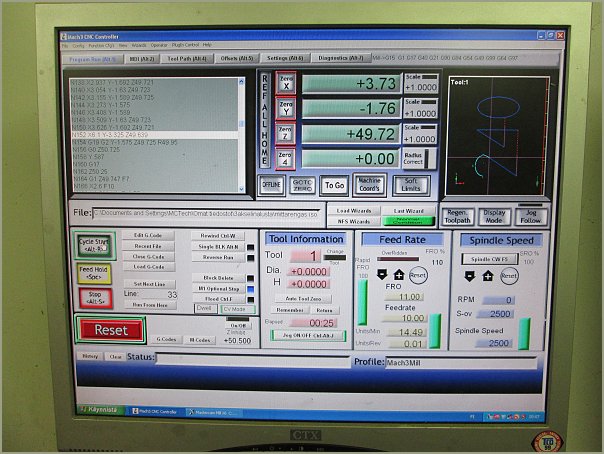Increase feed rate override with up arrow
The width and height of the screenshot is (604, 454).
click(x=402, y=275)
